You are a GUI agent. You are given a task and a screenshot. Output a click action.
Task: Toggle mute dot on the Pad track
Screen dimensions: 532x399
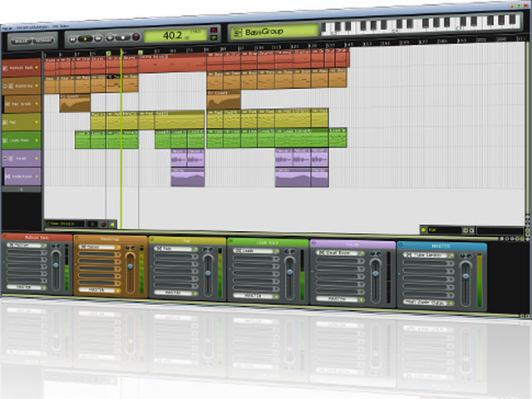[37, 122]
